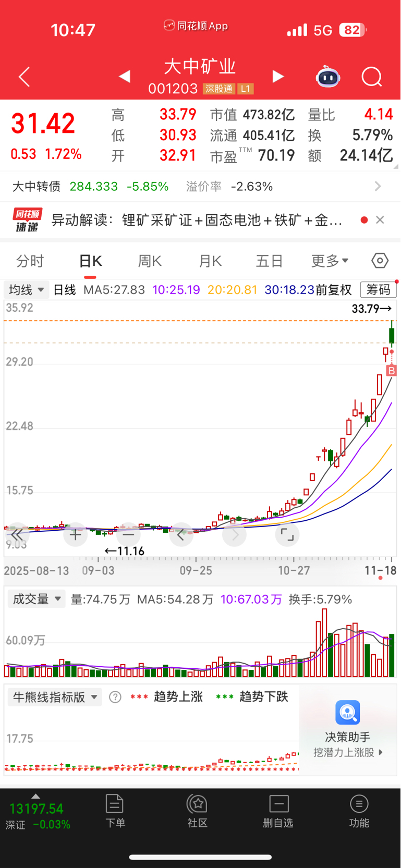Screen dimensions: 401x868
Task: Expand index bar with small up arrow
Action: (35, 796)
